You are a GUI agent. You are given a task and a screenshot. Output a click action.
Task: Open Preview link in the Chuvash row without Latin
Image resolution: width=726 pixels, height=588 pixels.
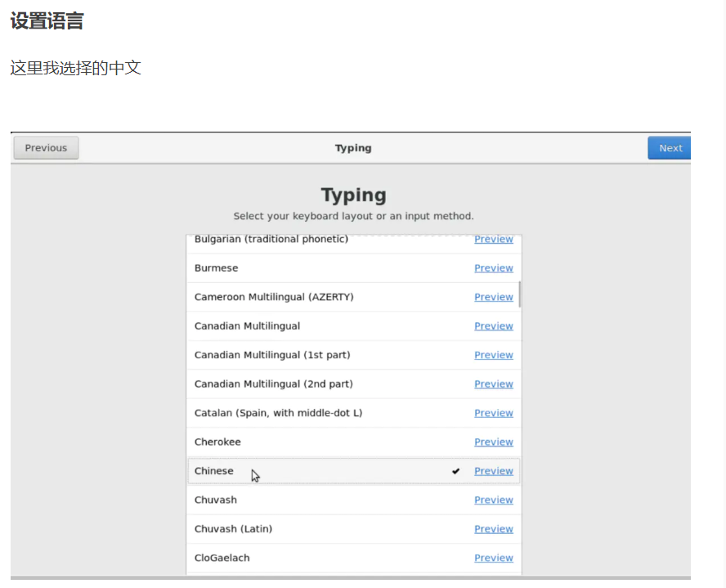tap(494, 500)
